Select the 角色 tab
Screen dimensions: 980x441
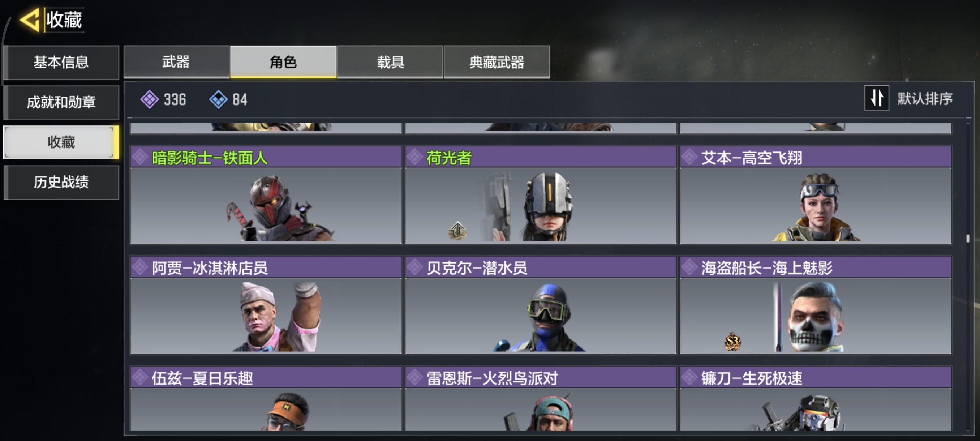[x=283, y=62]
